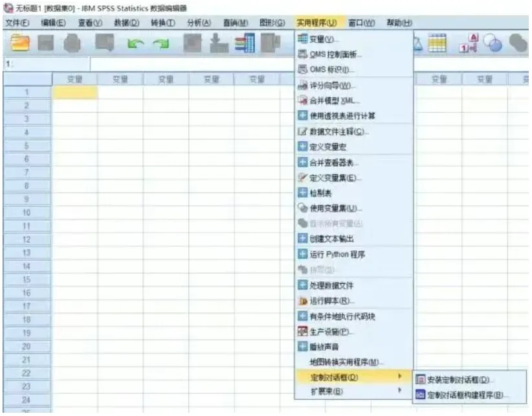532x416 pixels.
Task: Select 创建文本输出 menu entry
Action: (353, 238)
